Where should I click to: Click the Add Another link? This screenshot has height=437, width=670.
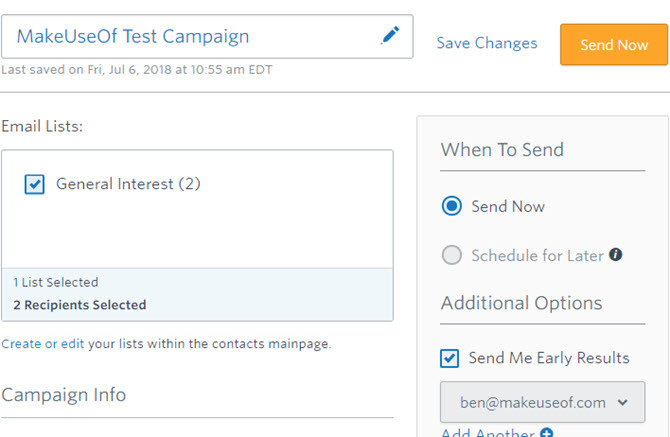click(488, 433)
